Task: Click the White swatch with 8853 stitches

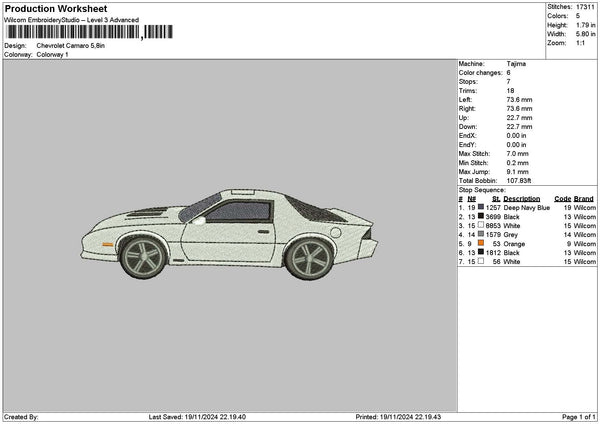Action: tap(482, 225)
